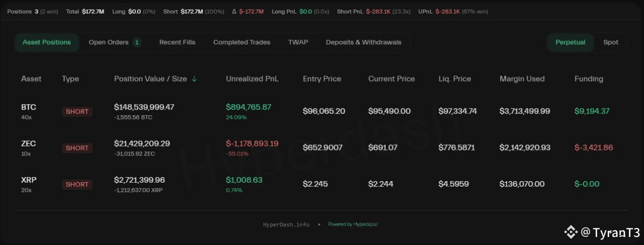The width and height of the screenshot is (644, 245).
Task: Open the Open Orders tab
Action: 115,42
